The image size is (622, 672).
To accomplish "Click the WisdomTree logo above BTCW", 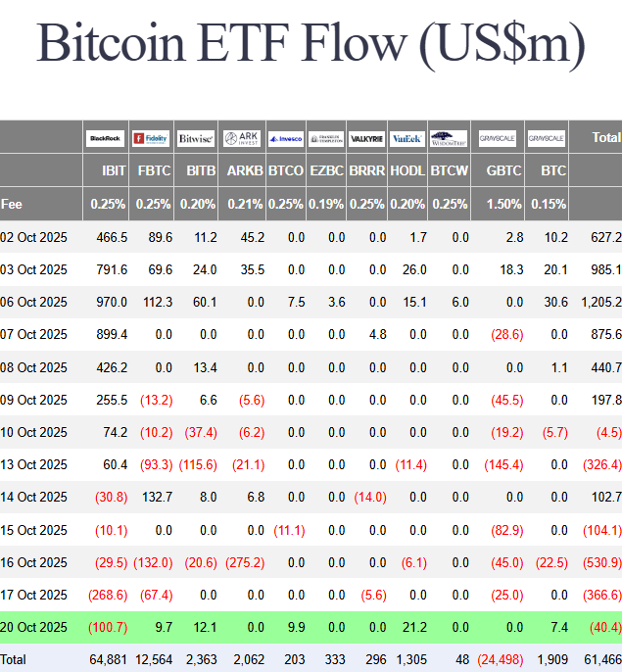I will pyautogui.click(x=450, y=138).
